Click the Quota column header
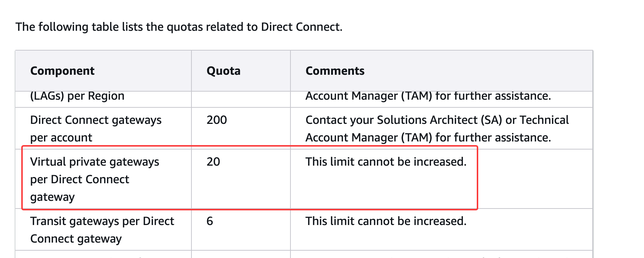The width and height of the screenshot is (644, 258). (x=223, y=71)
